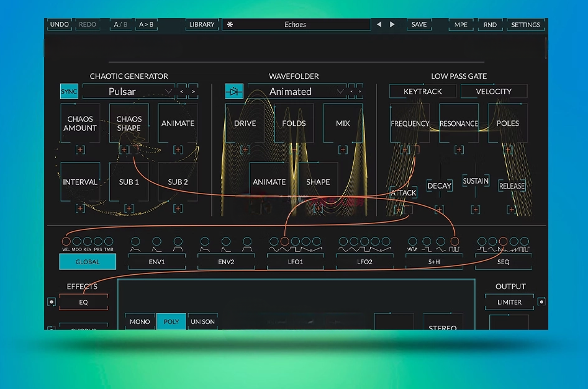
Task: Click the Echoes preset name field
Action: (296, 24)
